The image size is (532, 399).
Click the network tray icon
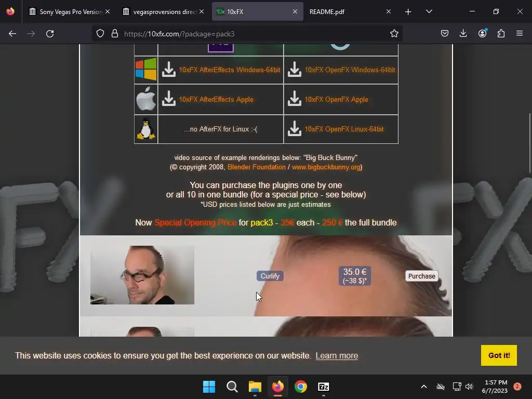tap(457, 387)
